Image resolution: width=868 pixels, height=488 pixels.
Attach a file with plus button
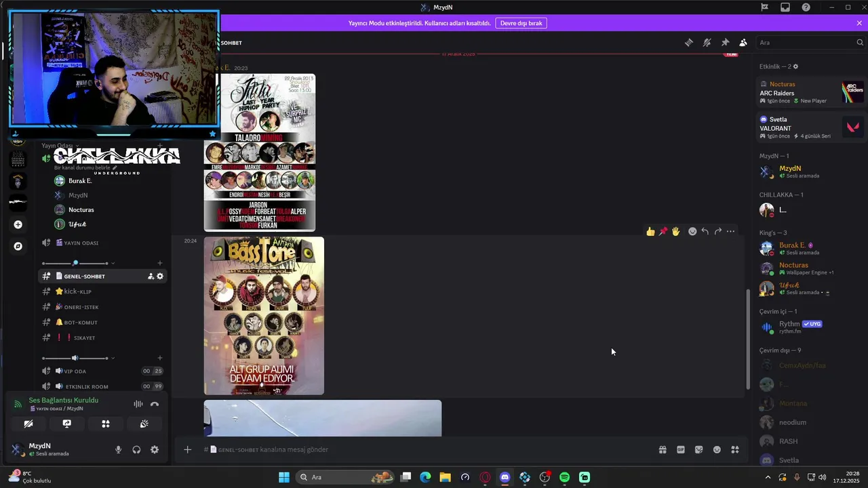pos(188,449)
